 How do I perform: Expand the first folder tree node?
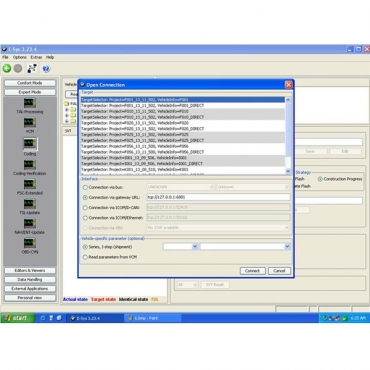tap(67, 109)
